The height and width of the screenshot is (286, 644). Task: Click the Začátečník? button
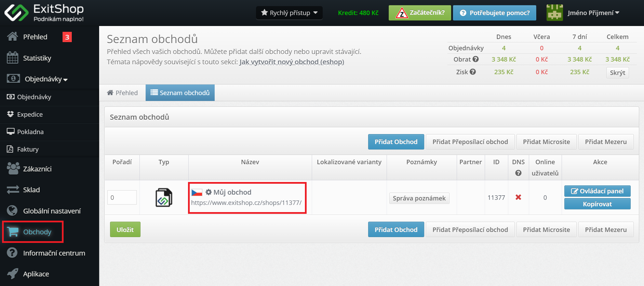[x=420, y=13]
